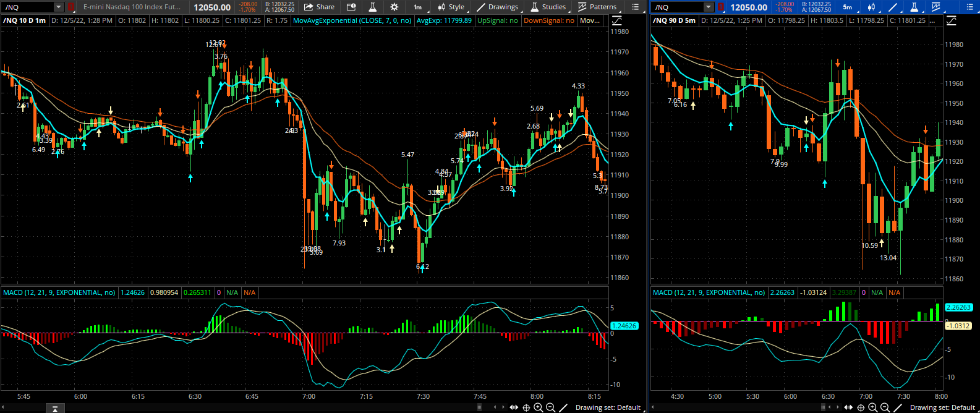Click E-mini Nasdaq 100 Index Fut... description

(x=132, y=7)
